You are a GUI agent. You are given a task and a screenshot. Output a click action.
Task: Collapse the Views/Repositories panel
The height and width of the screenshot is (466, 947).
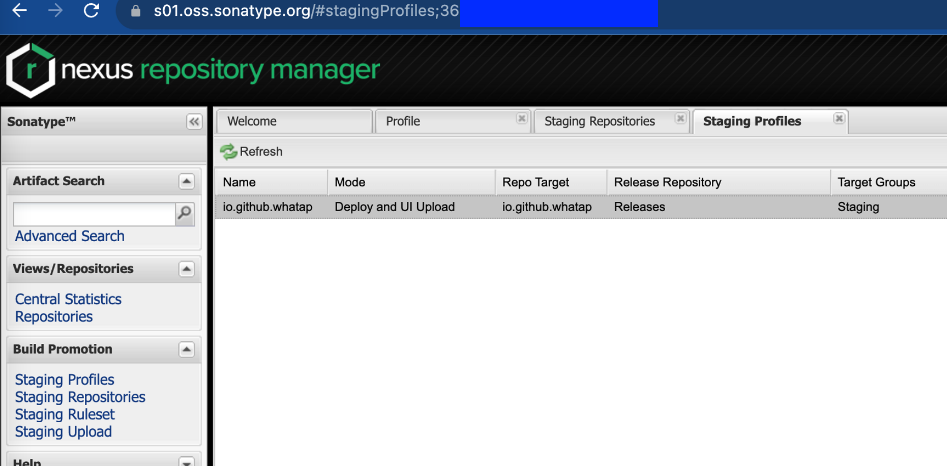tap(187, 269)
